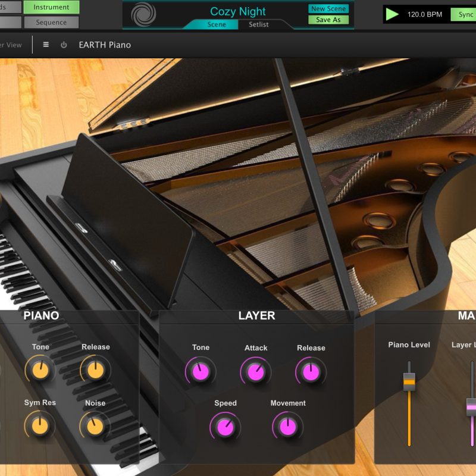Click the Piano Tone knob
The width and height of the screenshot is (476, 476).
[40, 370]
